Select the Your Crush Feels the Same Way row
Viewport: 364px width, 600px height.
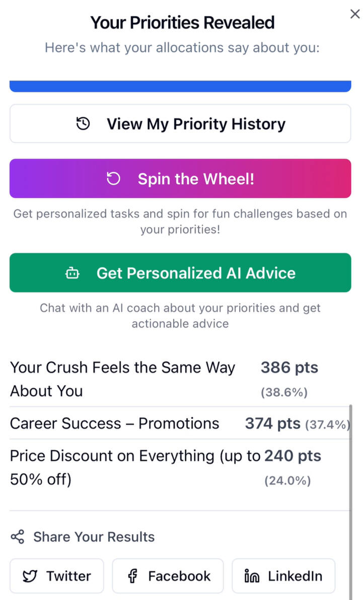click(122, 379)
